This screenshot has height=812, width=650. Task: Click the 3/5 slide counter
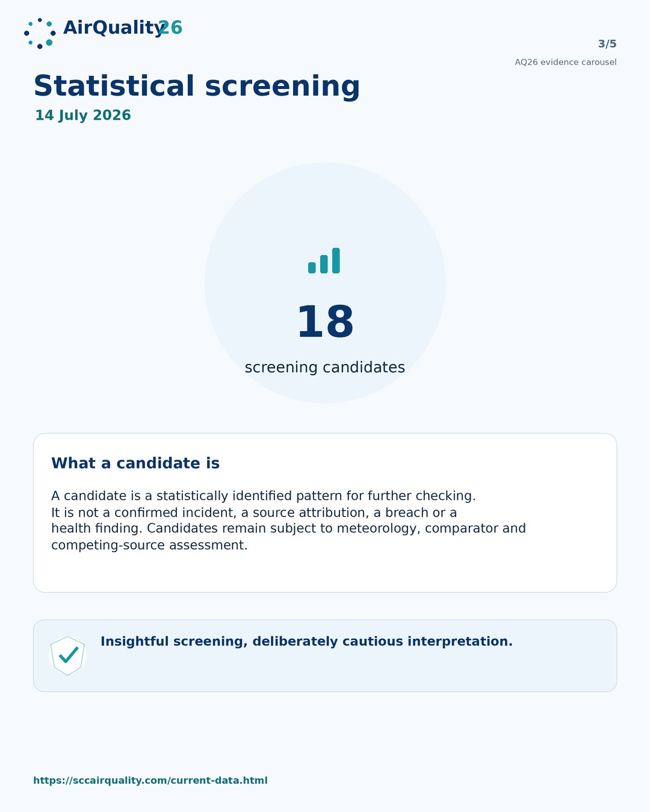607,44
